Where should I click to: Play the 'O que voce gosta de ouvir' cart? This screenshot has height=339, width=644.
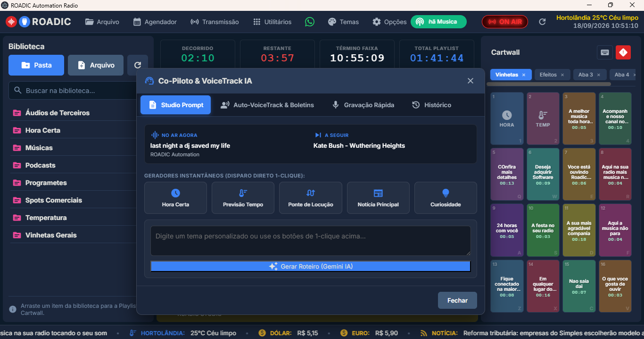[615, 286]
